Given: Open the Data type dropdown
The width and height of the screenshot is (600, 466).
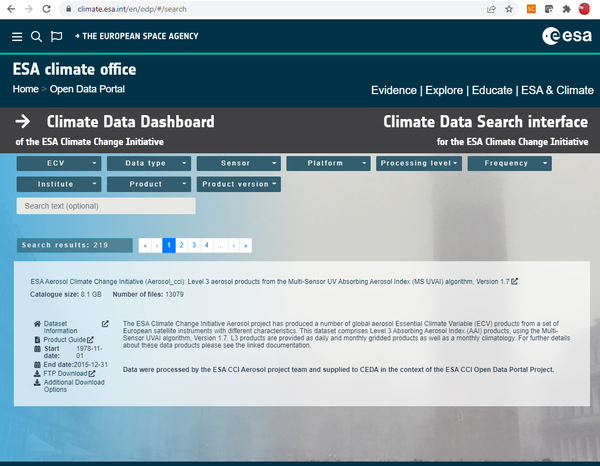Looking at the screenshot, I should (x=149, y=163).
